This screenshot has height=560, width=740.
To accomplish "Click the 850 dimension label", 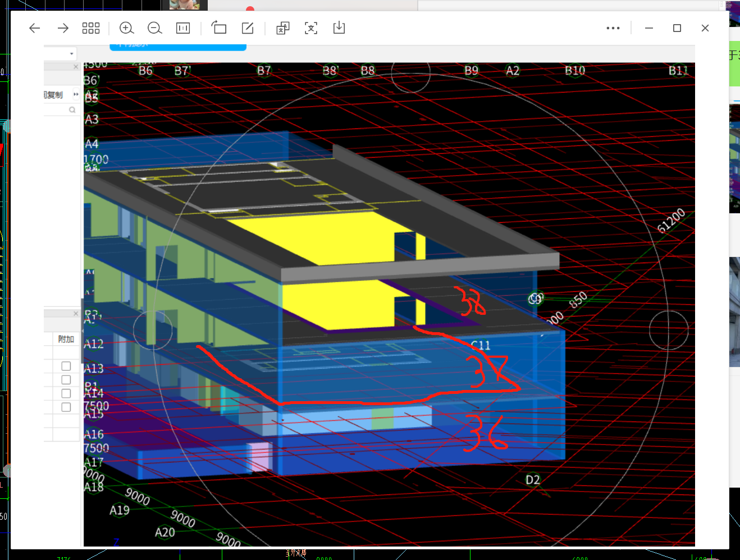I will [x=578, y=300].
